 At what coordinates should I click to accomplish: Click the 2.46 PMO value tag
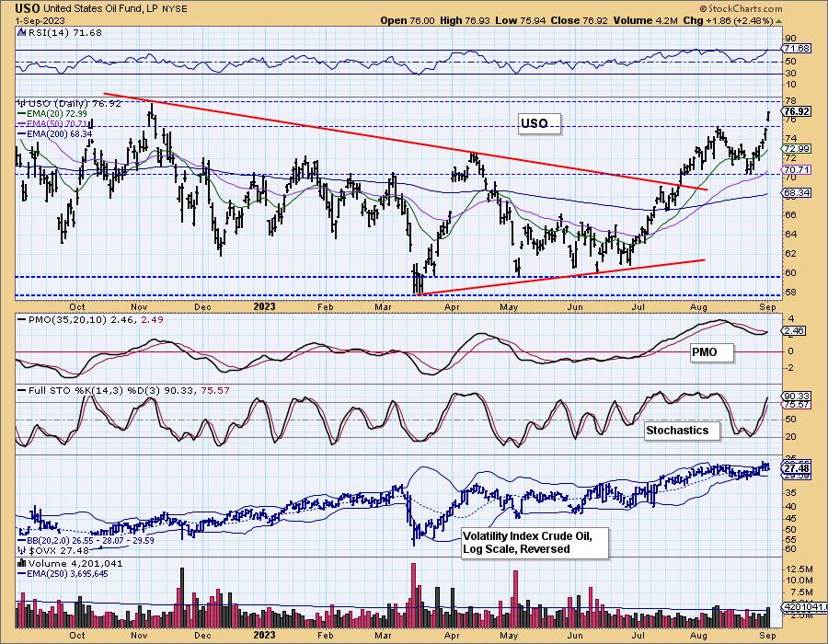(x=795, y=331)
